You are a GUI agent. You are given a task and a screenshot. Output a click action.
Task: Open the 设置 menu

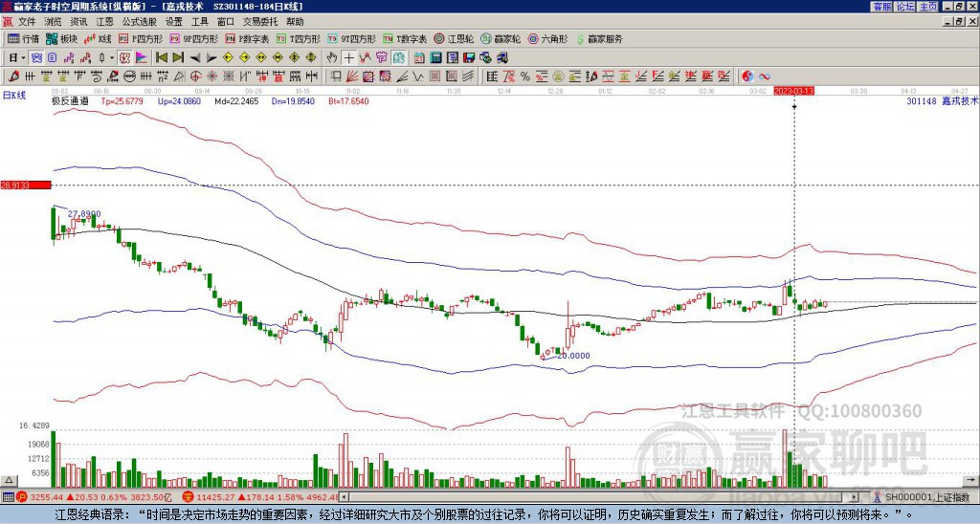coord(174,22)
